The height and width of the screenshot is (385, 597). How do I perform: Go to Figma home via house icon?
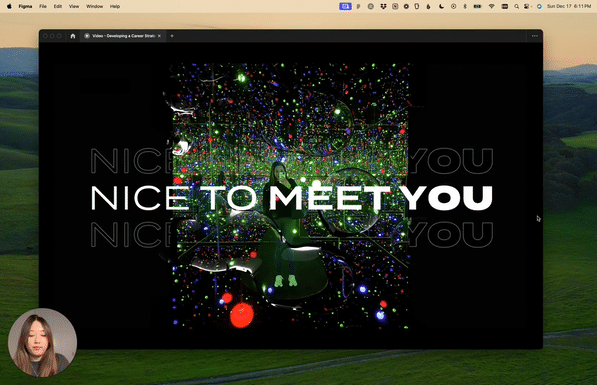tap(73, 36)
